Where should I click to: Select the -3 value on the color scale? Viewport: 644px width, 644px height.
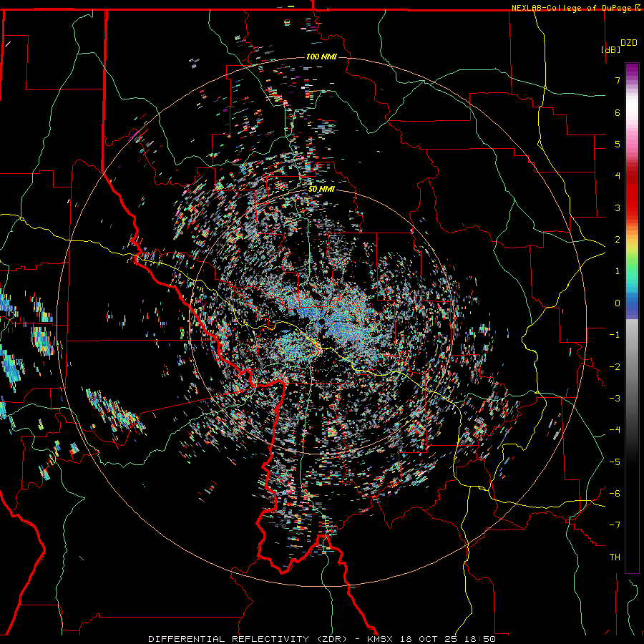(x=615, y=399)
